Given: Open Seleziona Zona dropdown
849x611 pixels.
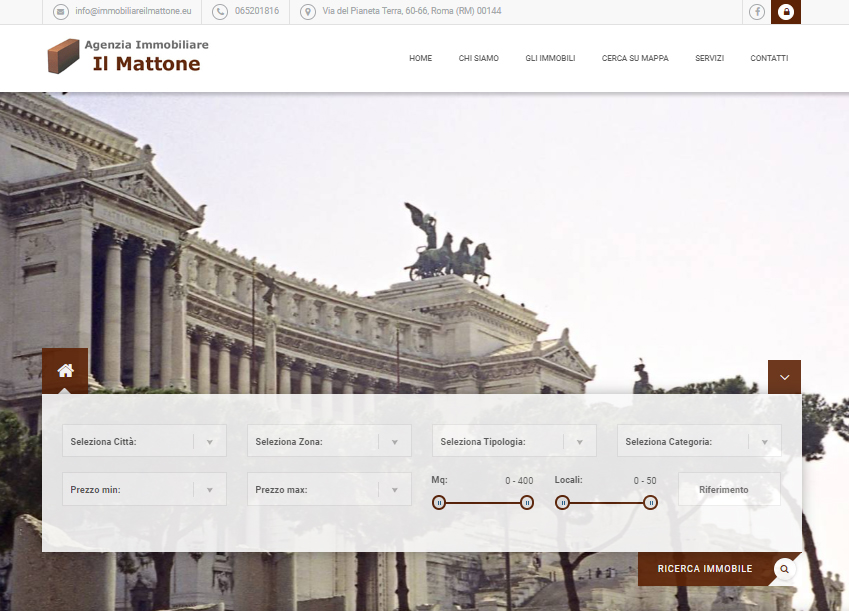Looking at the screenshot, I should (x=329, y=441).
